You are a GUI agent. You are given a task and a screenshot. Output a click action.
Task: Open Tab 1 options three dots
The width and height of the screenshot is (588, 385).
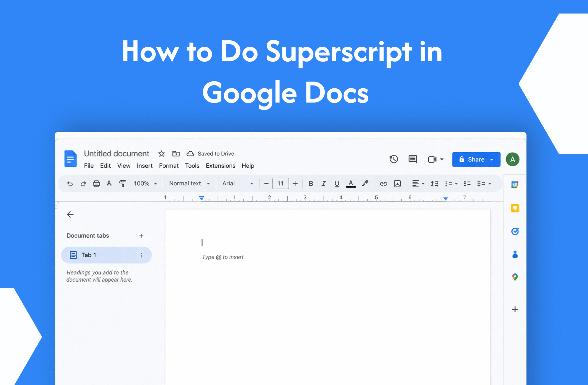[x=141, y=255]
